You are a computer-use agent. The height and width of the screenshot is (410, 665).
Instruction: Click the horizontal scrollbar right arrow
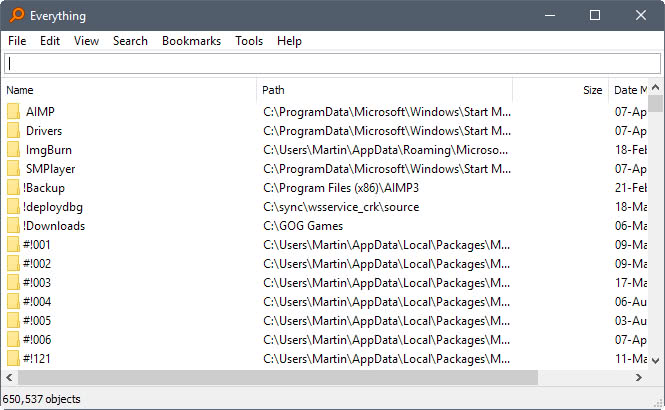639,377
